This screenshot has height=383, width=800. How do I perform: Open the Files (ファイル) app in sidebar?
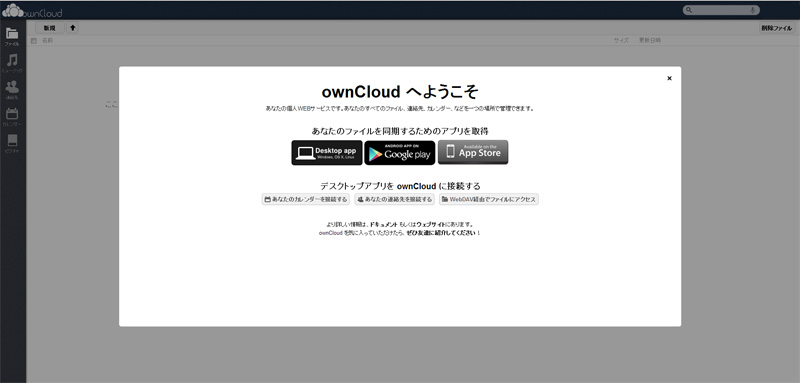point(12,37)
